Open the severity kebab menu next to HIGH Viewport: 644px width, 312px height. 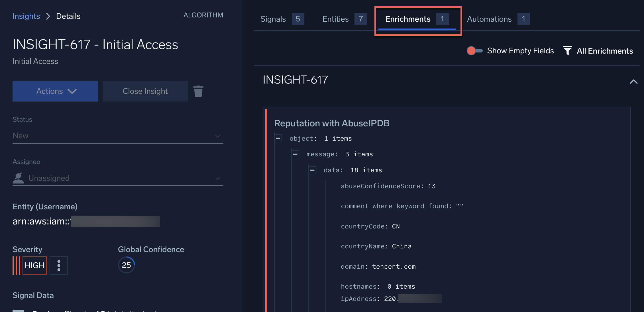[58, 265]
